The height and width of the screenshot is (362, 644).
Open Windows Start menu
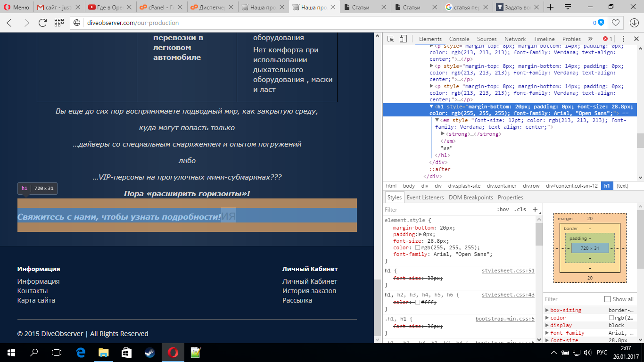[x=11, y=352]
